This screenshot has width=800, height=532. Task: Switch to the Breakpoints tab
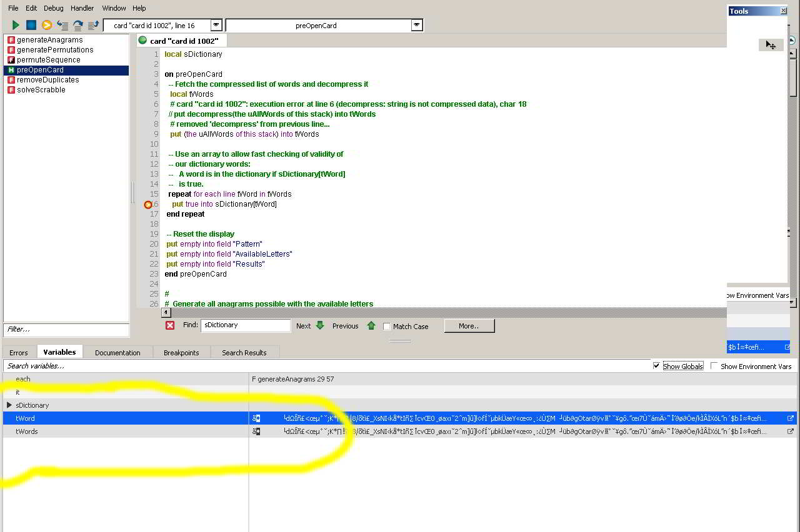[x=181, y=353]
